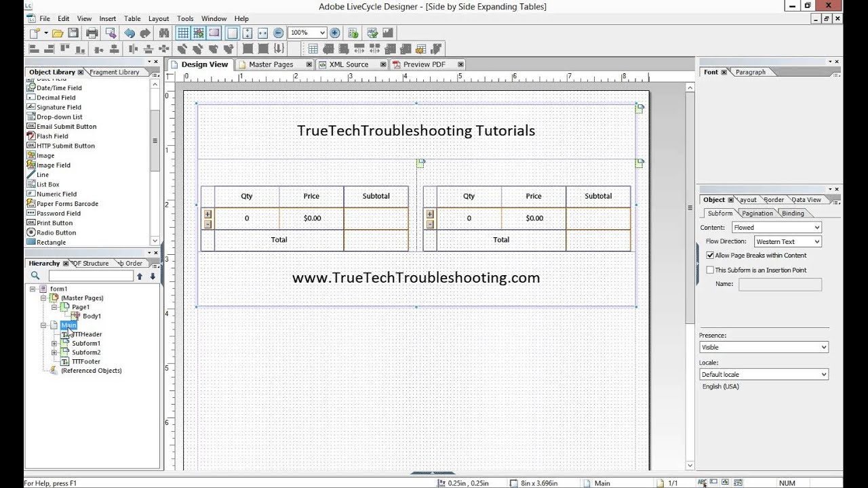Open the File menu
The height and width of the screenshot is (488, 868).
point(45,18)
